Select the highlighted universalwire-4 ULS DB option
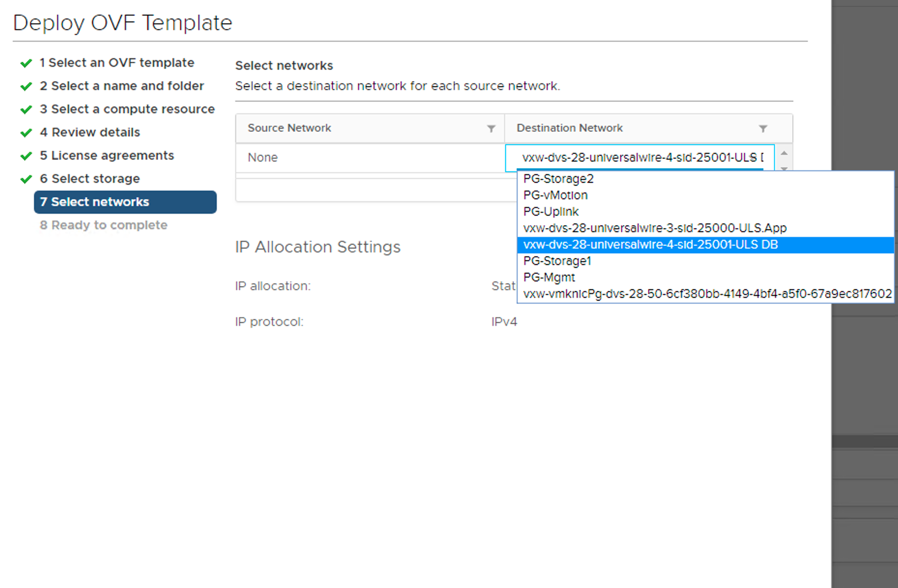The width and height of the screenshot is (898, 588). (x=650, y=245)
